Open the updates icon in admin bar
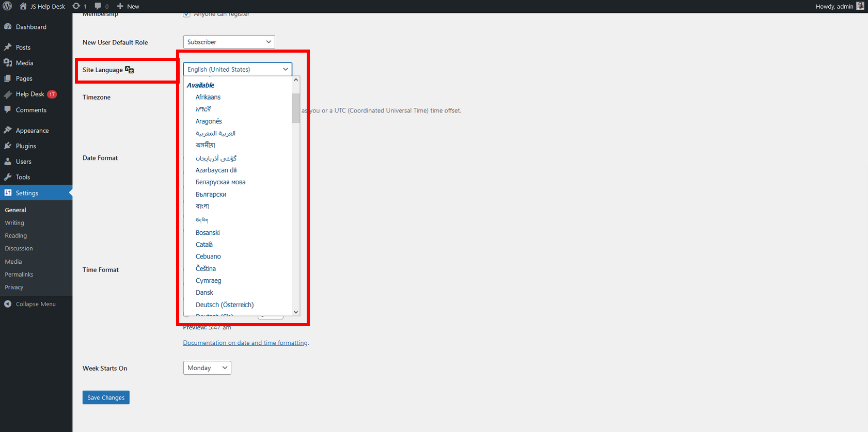 coord(76,6)
